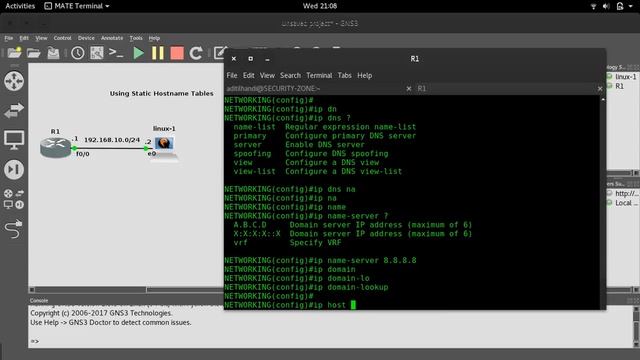640x360 pixels.
Task: Open the terminal Tabs menu
Action: [x=344, y=76]
